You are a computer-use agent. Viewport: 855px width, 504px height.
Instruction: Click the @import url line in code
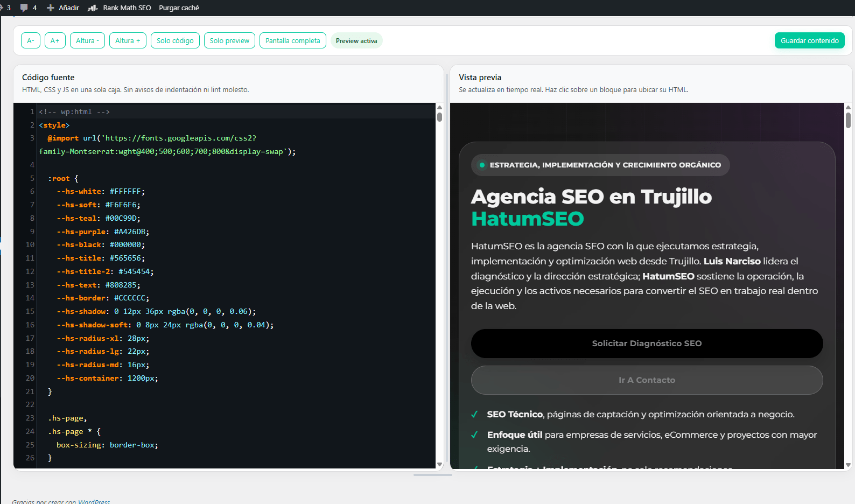coord(167,145)
